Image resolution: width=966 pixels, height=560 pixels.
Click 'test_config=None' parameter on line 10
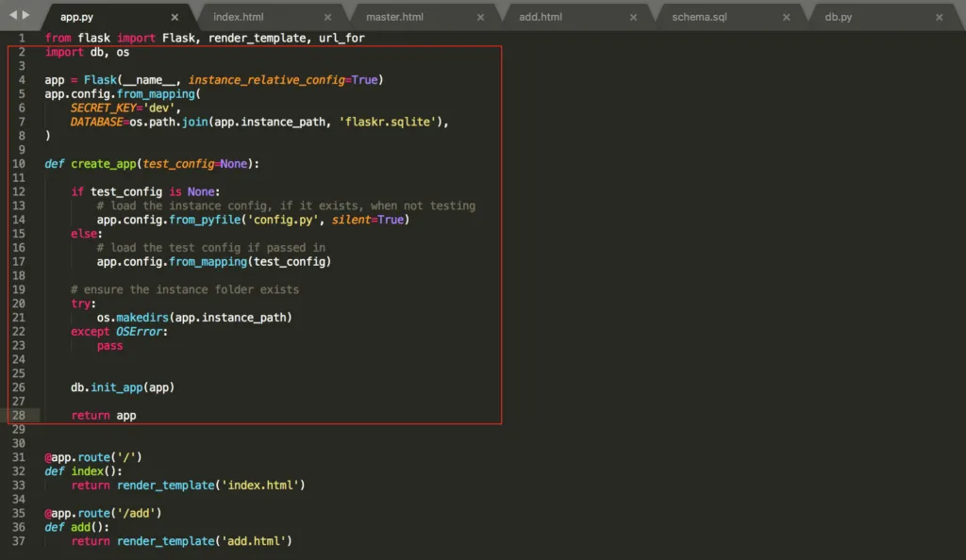[x=194, y=164]
